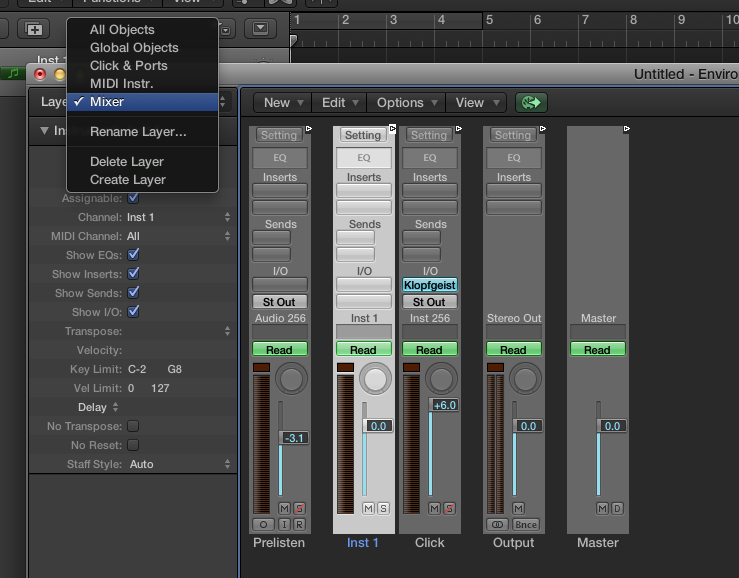Solo the Inst 1 channel strip

383,509
